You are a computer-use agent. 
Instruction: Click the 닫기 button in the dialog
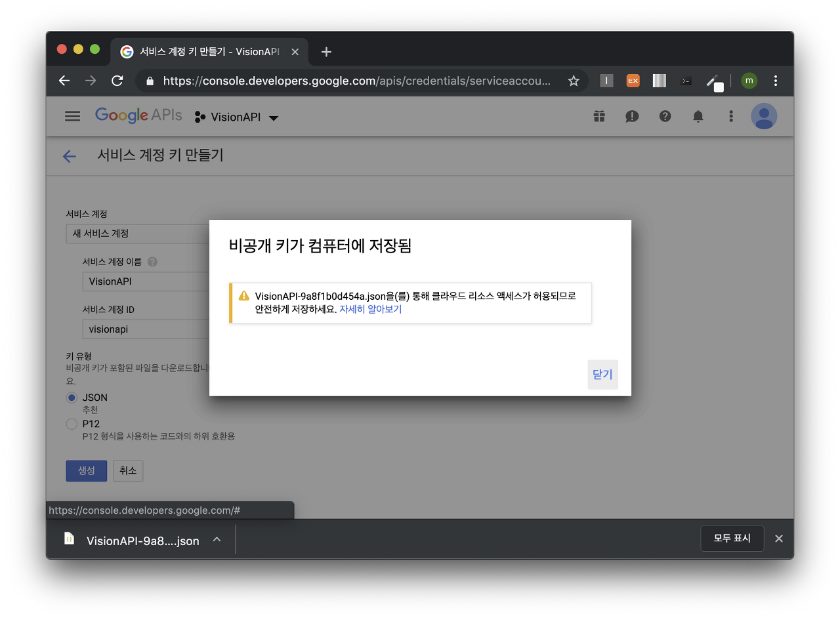[602, 375]
